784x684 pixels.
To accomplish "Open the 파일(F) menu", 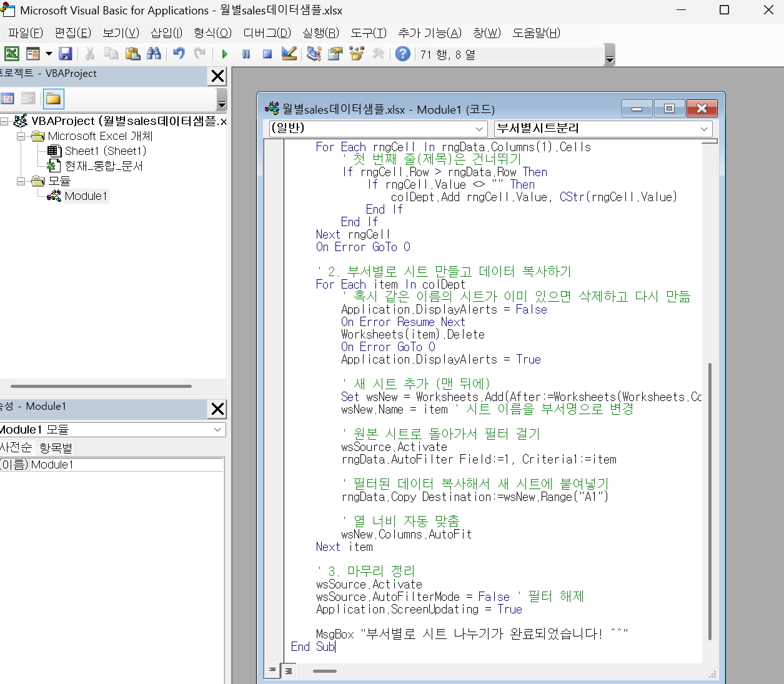I will point(25,33).
